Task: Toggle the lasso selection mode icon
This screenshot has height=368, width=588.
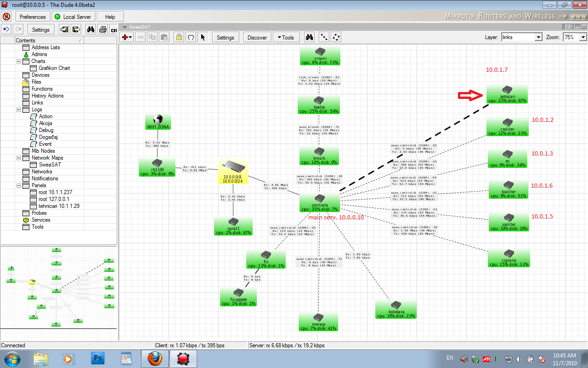Action: [191, 37]
